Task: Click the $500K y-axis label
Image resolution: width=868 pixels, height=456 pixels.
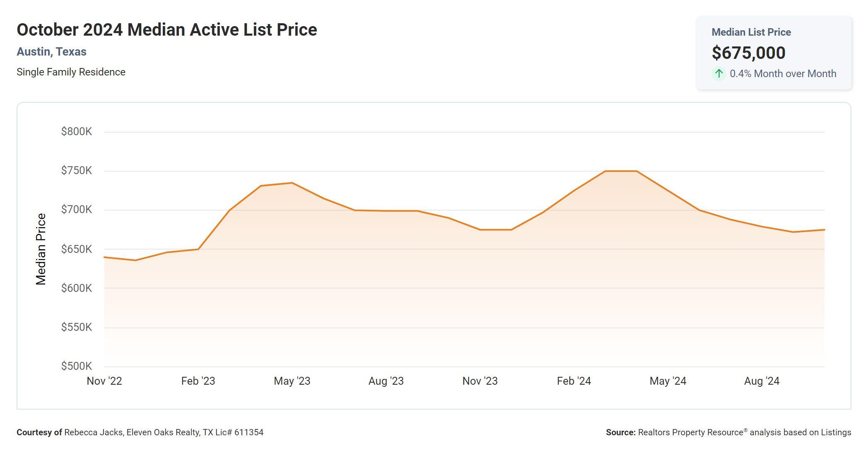Action: (x=76, y=366)
